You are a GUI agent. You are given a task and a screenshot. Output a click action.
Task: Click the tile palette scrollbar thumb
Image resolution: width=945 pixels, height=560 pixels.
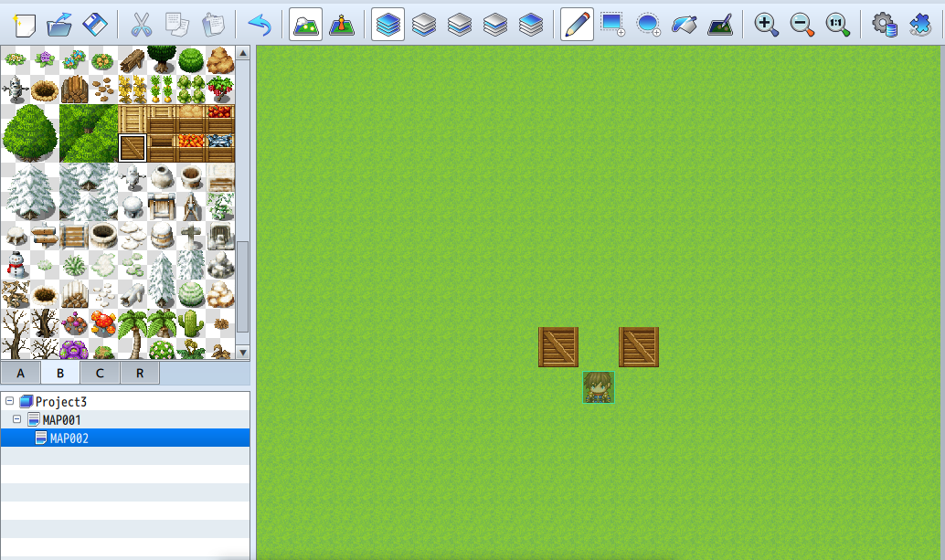pos(243,287)
